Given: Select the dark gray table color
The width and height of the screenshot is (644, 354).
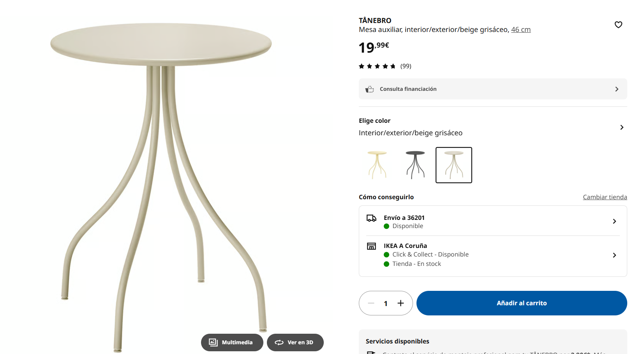Looking at the screenshot, I should (415, 165).
